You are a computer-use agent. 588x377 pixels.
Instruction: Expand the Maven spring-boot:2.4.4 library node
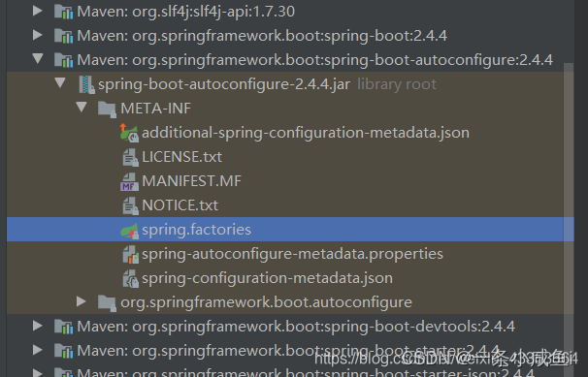pyautogui.click(x=38, y=35)
